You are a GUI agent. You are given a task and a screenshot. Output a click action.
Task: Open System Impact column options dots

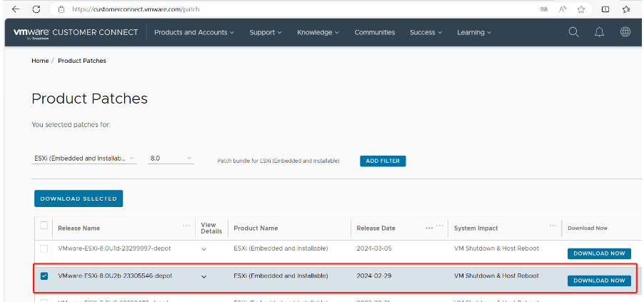coord(554,225)
